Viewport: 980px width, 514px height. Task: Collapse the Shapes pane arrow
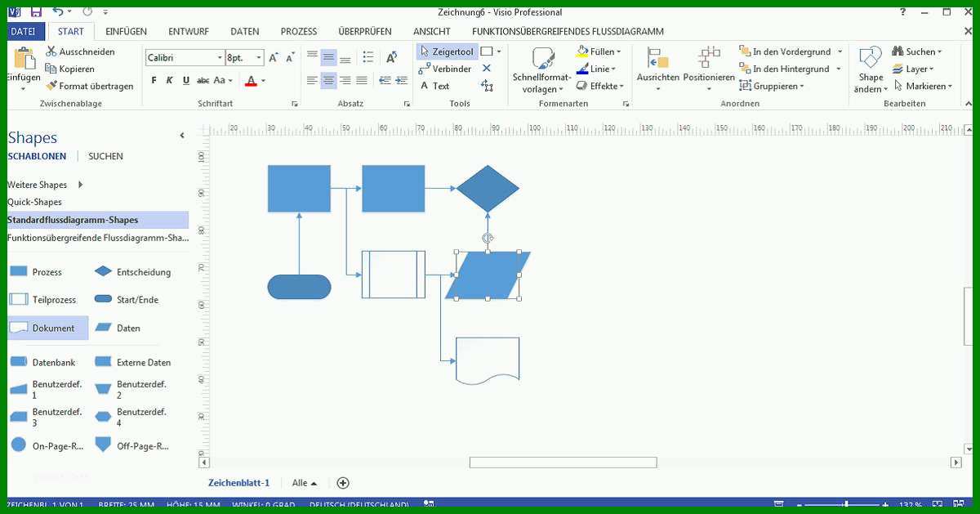pos(182,136)
